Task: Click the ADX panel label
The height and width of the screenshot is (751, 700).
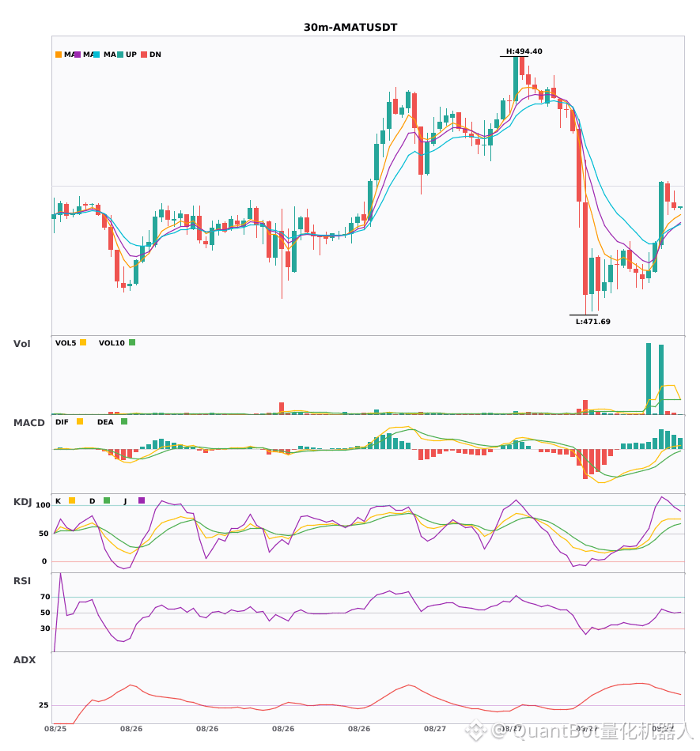Action: tap(25, 660)
